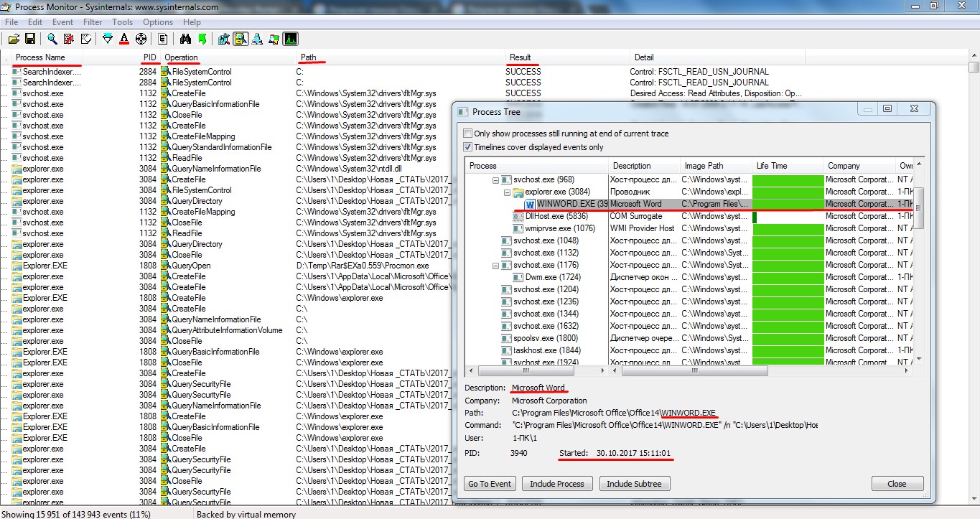980x519 pixels.
Task: Open the Filter menu
Action: click(92, 22)
